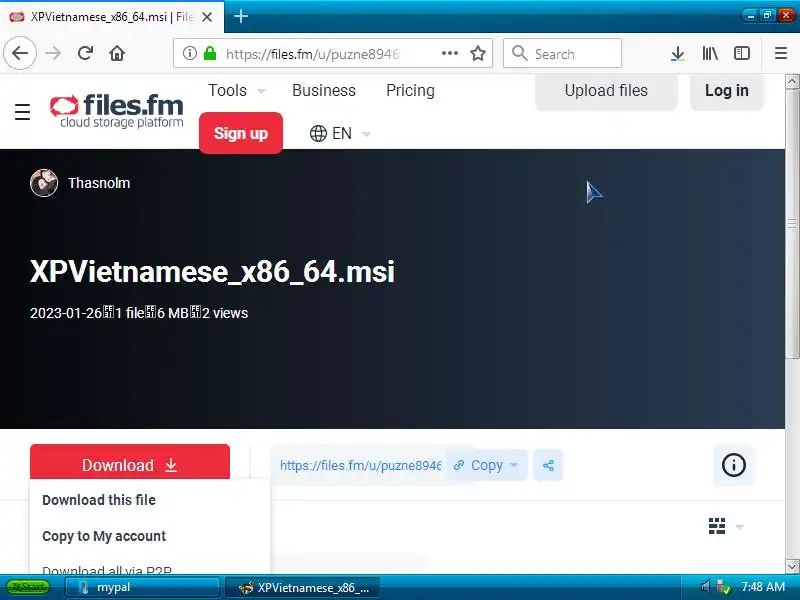Click the scrollbar up arrow

pos(792,81)
